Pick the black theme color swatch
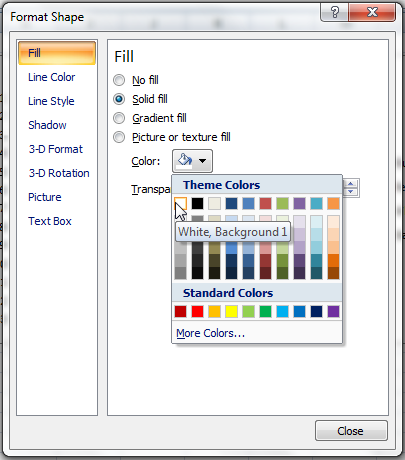405x460 pixels. click(x=197, y=203)
